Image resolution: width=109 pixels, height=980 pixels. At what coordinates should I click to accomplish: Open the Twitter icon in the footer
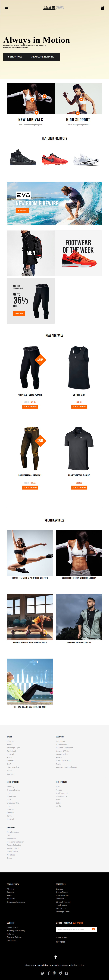pos(43,973)
